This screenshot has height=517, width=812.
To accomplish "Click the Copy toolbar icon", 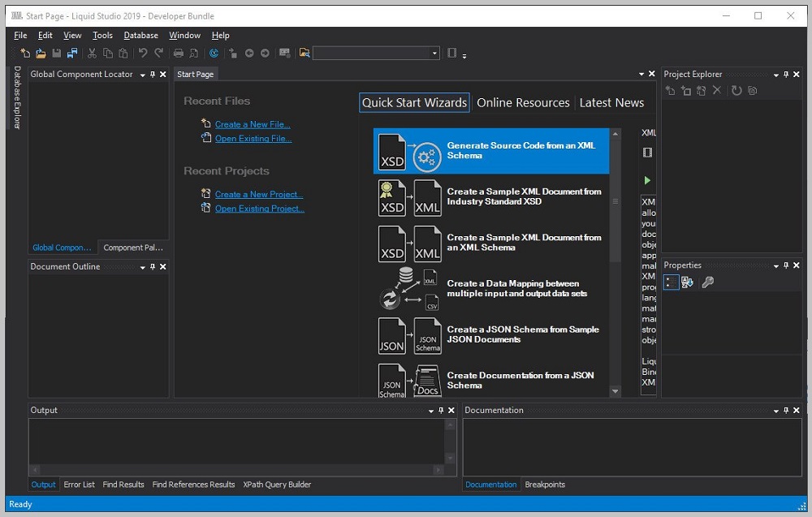I will [108, 53].
